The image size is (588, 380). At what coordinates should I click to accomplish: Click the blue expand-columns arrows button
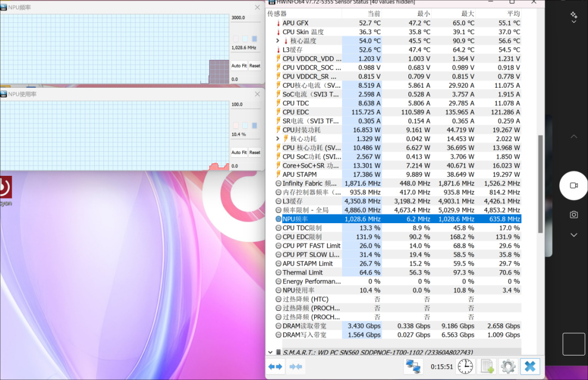click(x=275, y=366)
